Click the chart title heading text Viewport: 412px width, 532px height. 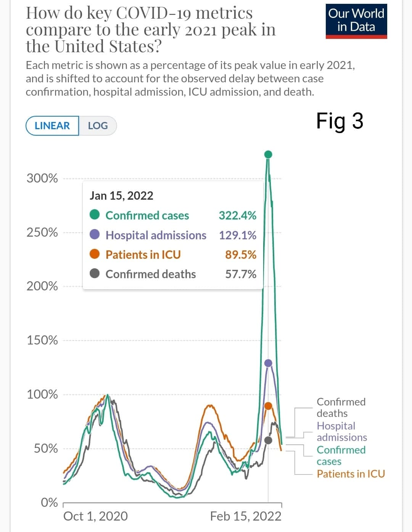point(151,30)
